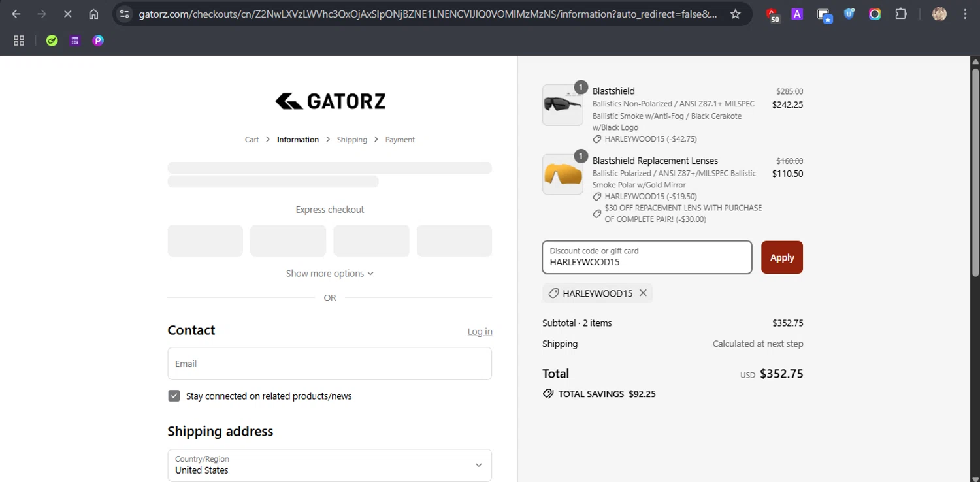
Task: Click the Blastshield Replacement Lenses title
Action: point(655,161)
